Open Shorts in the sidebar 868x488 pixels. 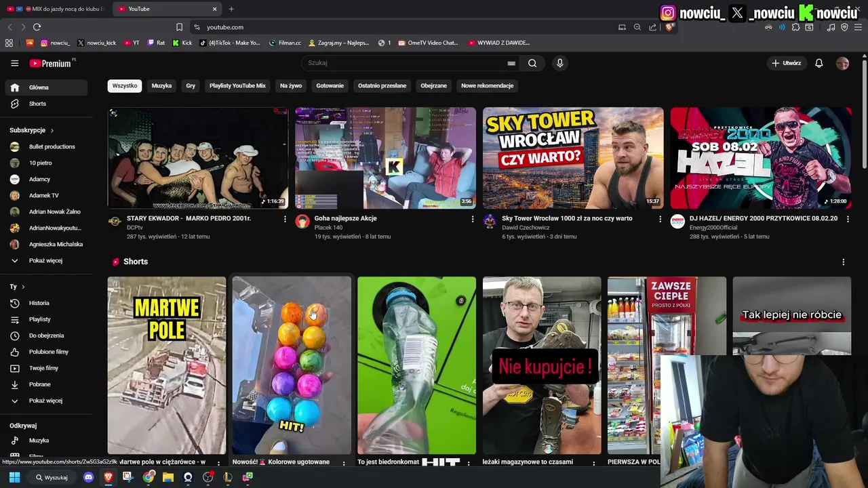click(46, 104)
